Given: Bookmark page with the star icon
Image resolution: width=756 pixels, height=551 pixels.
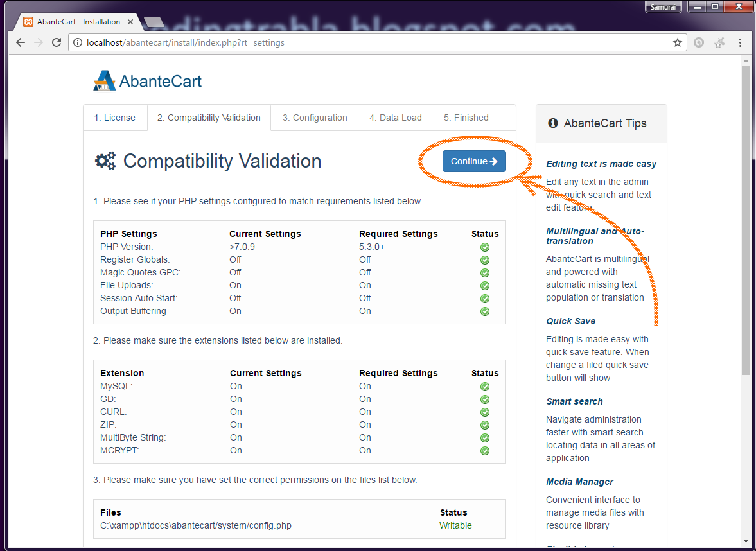Looking at the screenshot, I should pos(678,42).
